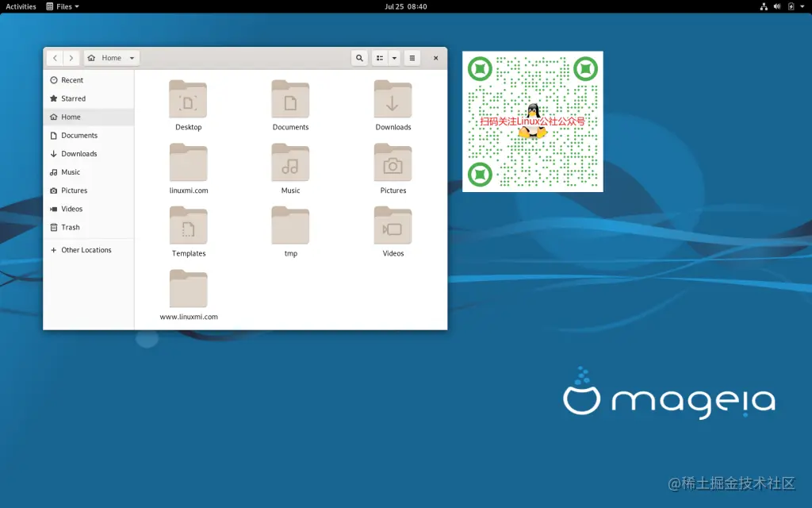Select the tmp folder icon

pyautogui.click(x=290, y=225)
